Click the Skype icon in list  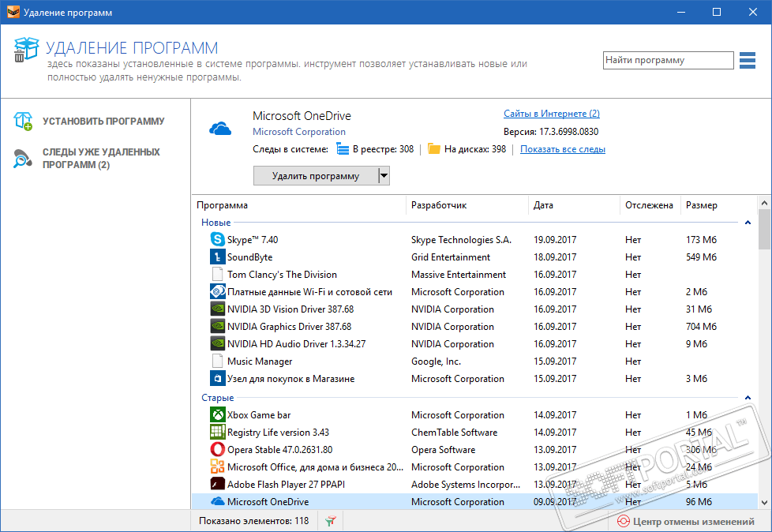pyautogui.click(x=218, y=240)
